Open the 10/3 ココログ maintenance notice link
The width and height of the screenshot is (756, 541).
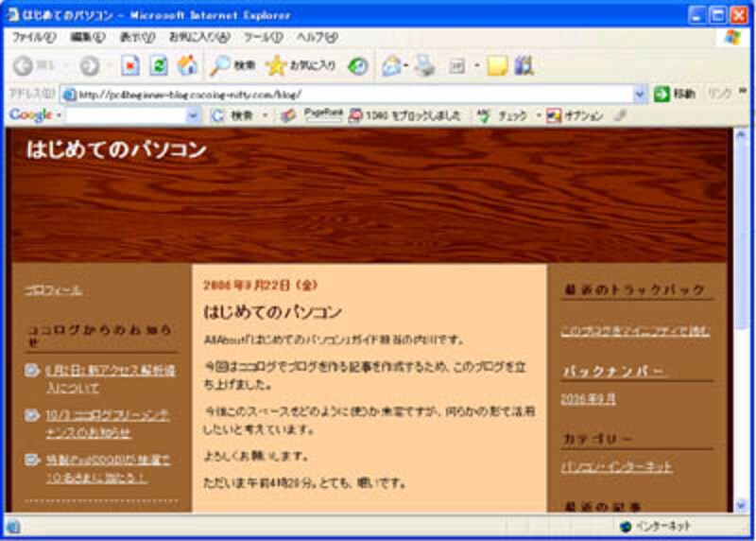tap(108, 424)
